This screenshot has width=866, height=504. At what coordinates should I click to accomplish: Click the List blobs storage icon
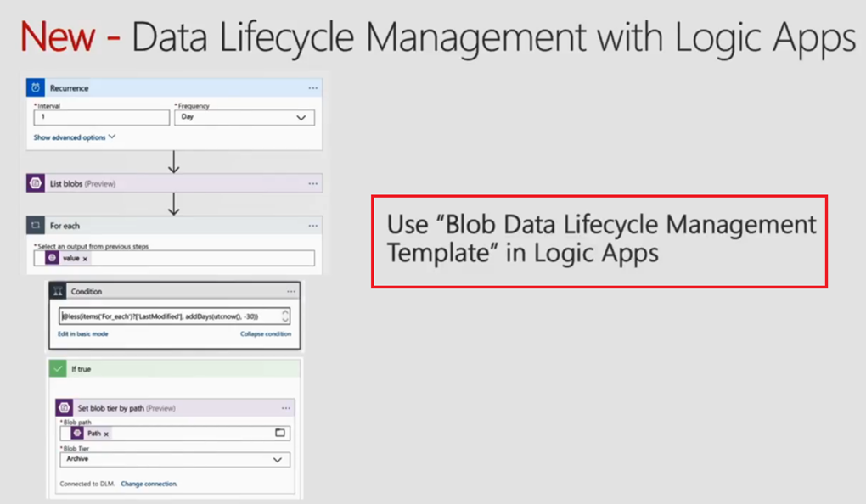(x=36, y=183)
